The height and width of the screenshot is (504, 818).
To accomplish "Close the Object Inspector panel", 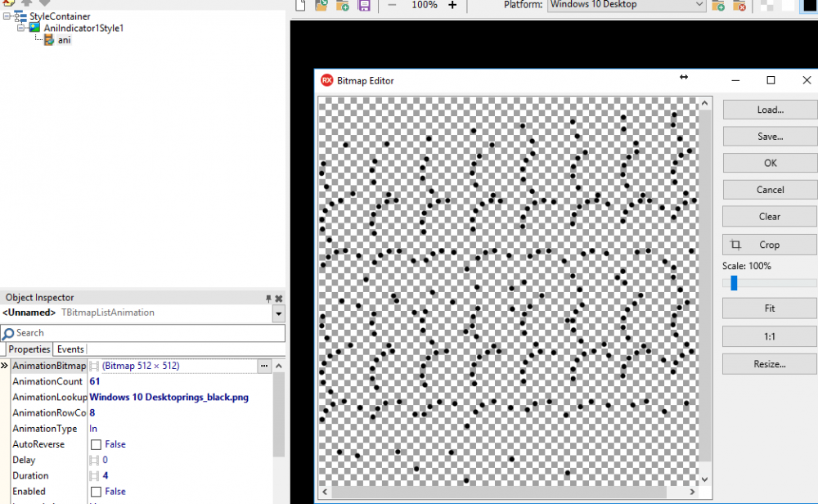I will point(279,299).
